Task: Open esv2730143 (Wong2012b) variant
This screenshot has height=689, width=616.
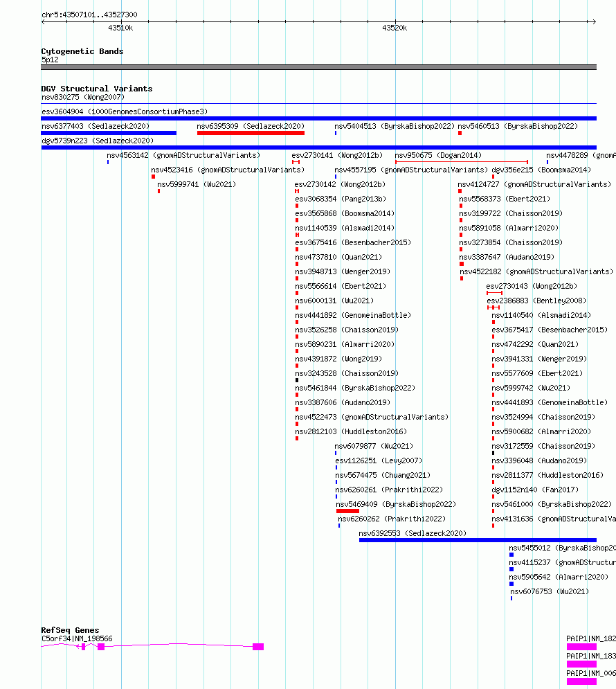Action: pyautogui.click(x=532, y=285)
